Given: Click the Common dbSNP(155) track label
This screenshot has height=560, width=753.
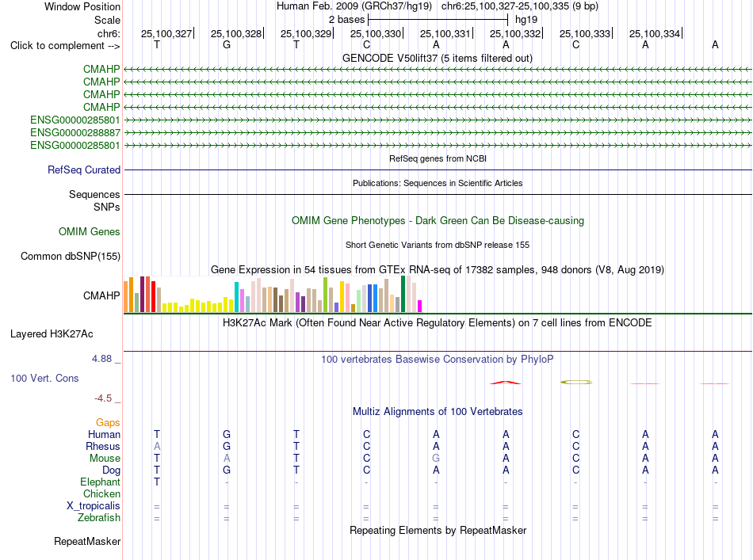Looking at the screenshot, I should [70, 257].
